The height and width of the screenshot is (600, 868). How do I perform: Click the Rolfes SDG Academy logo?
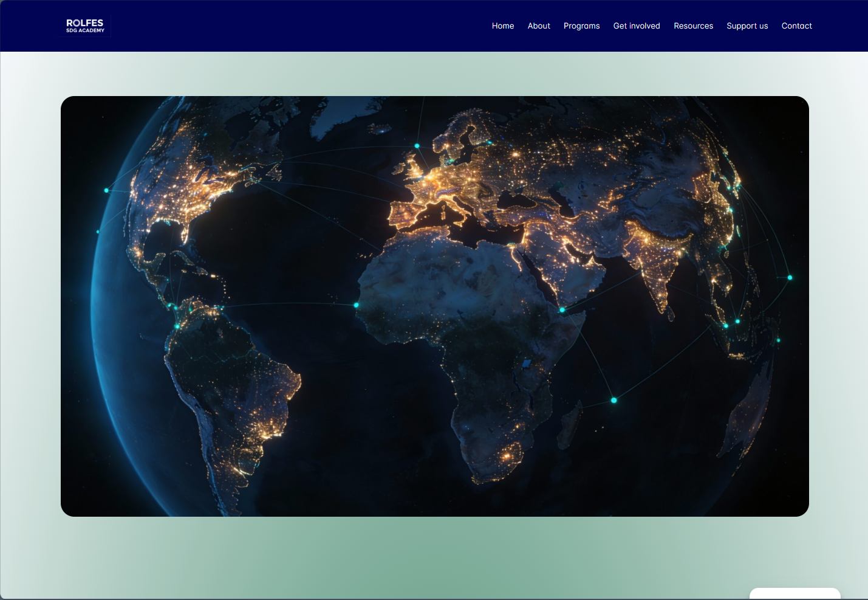point(85,26)
